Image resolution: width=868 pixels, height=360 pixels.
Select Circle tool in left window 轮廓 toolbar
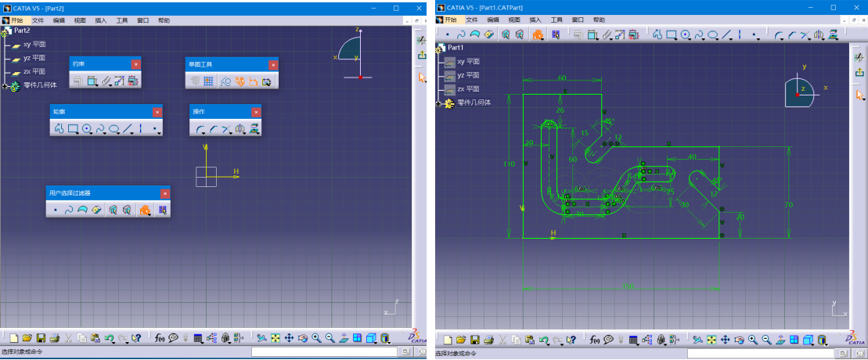coord(87,129)
